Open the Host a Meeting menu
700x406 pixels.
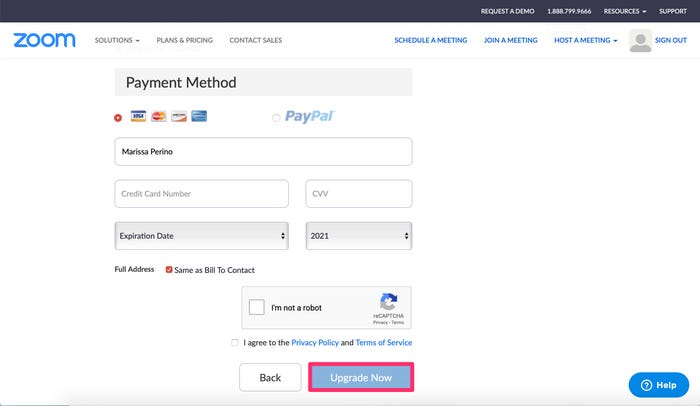[589, 40]
